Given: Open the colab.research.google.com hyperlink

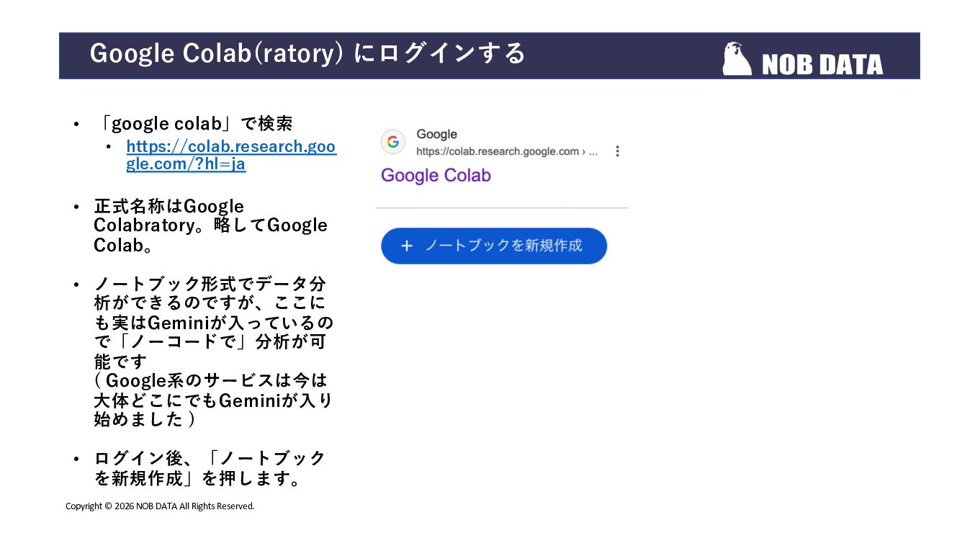Looking at the screenshot, I should point(231,155).
